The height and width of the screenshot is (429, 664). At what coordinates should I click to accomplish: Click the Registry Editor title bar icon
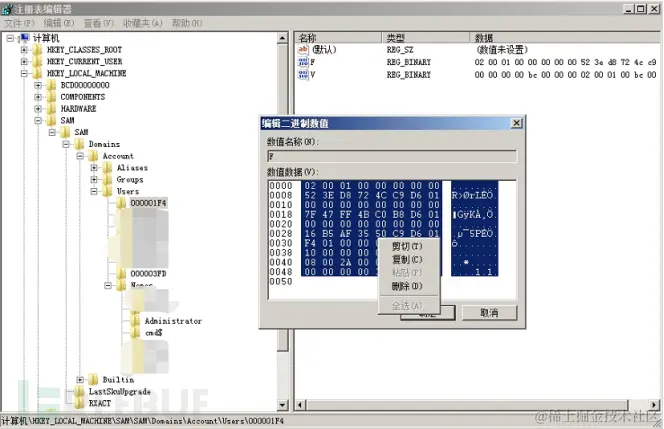tap(7, 8)
